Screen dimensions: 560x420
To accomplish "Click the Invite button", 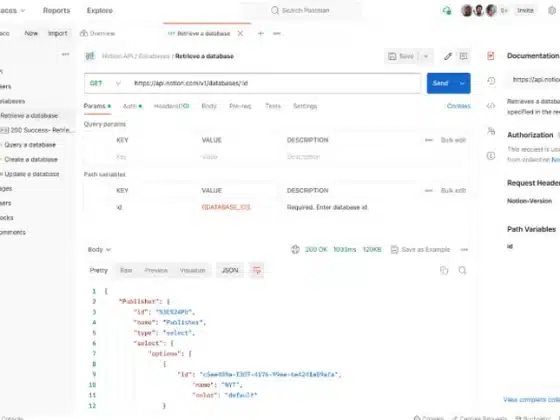I will click(525, 10).
